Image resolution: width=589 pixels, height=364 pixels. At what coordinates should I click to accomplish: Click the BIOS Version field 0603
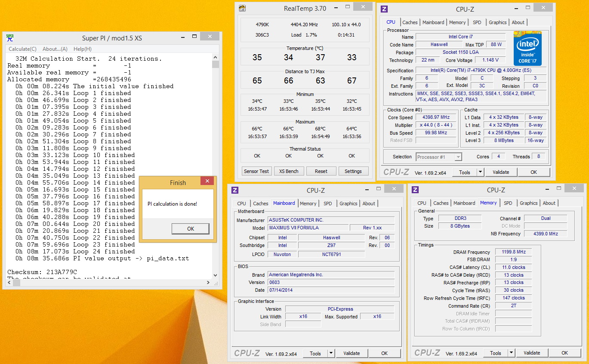331,282
